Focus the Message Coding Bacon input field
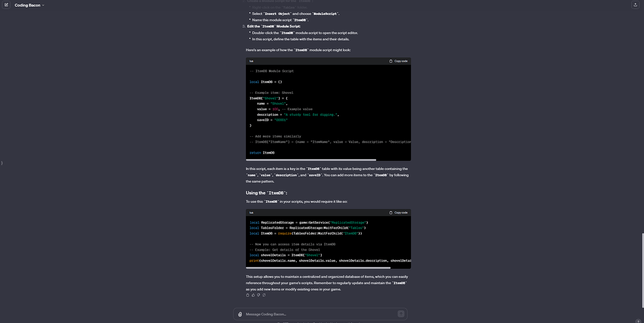The width and height of the screenshot is (644, 323). click(x=317, y=314)
